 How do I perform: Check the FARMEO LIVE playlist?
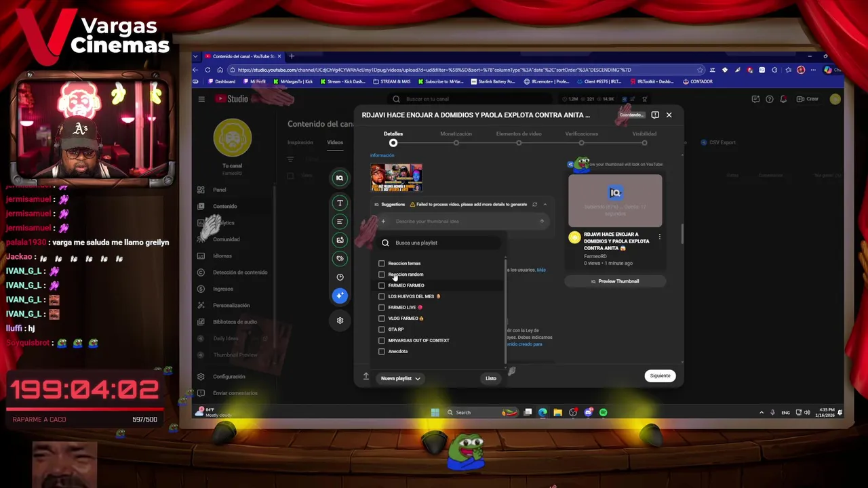[381, 308]
